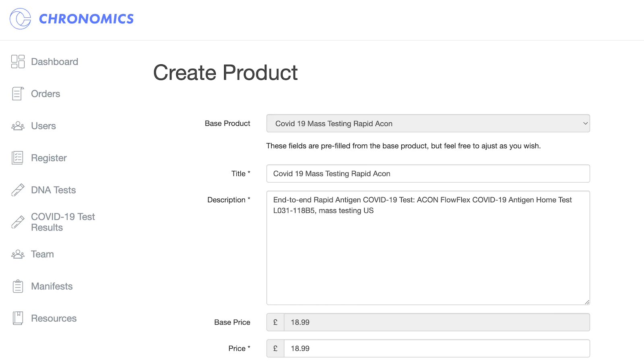The height and width of the screenshot is (362, 644).
Task: Go to the Orders menu item
Action: (x=45, y=94)
